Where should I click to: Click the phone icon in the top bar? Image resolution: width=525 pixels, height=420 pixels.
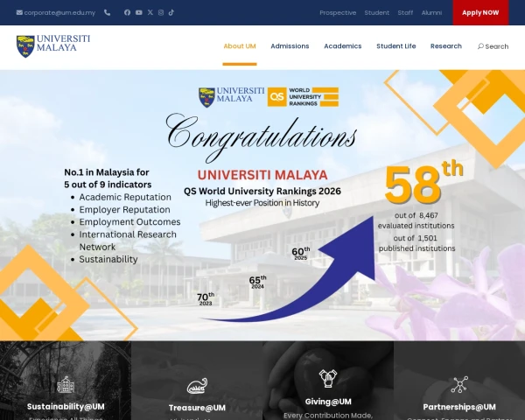[x=107, y=13]
